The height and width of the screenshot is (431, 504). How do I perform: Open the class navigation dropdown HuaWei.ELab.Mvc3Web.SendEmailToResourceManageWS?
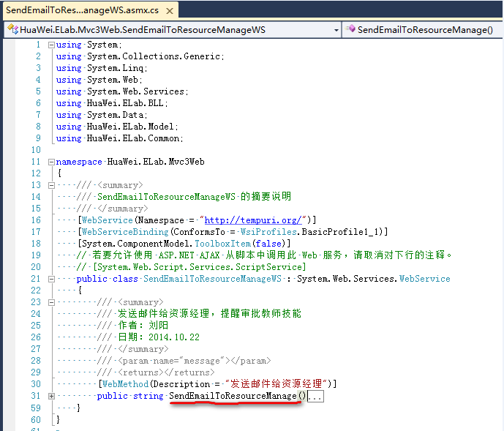(173, 30)
